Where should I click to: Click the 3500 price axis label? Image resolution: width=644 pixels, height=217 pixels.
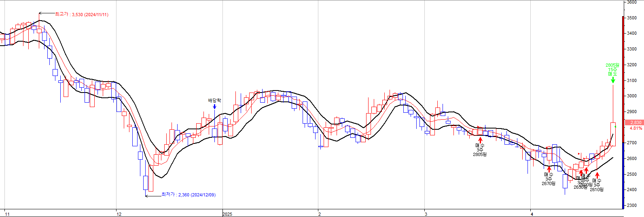[x=632, y=18]
